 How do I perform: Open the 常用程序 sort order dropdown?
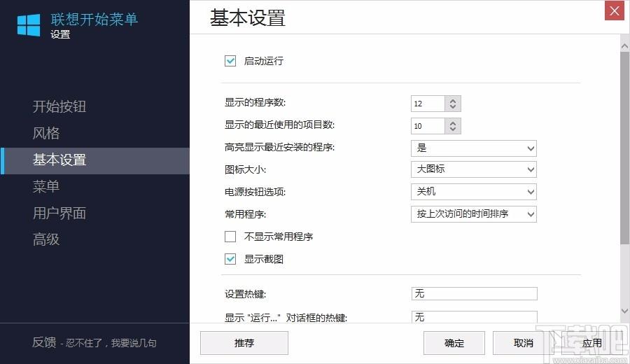click(474, 214)
